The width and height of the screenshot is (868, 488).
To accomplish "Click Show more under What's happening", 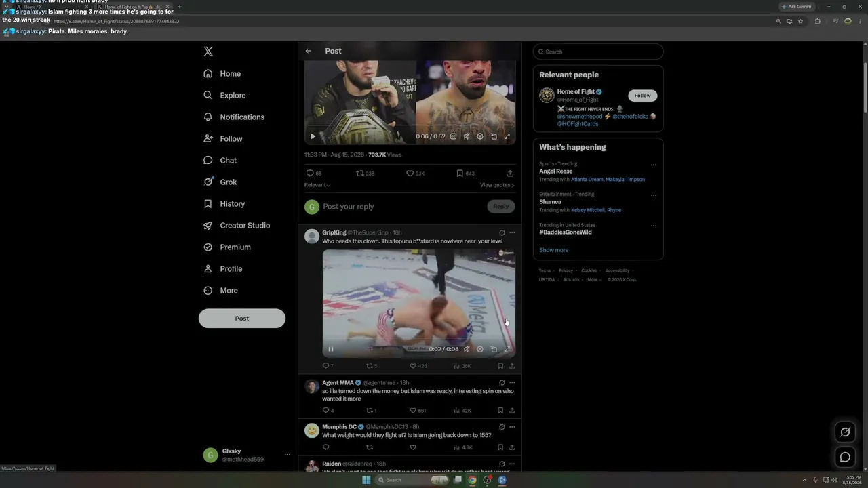I will (x=554, y=250).
